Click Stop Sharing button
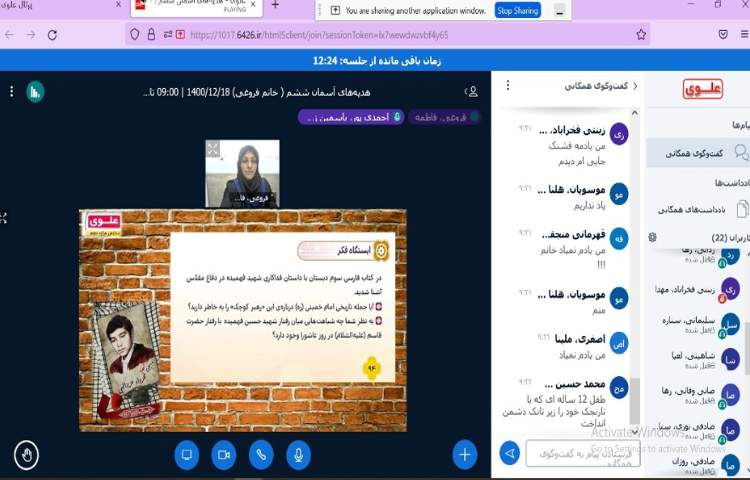 pyautogui.click(x=518, y=11)
